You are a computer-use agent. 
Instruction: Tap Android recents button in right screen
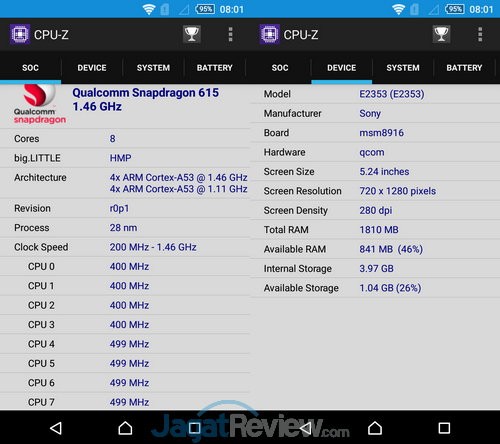coord(444,428)
